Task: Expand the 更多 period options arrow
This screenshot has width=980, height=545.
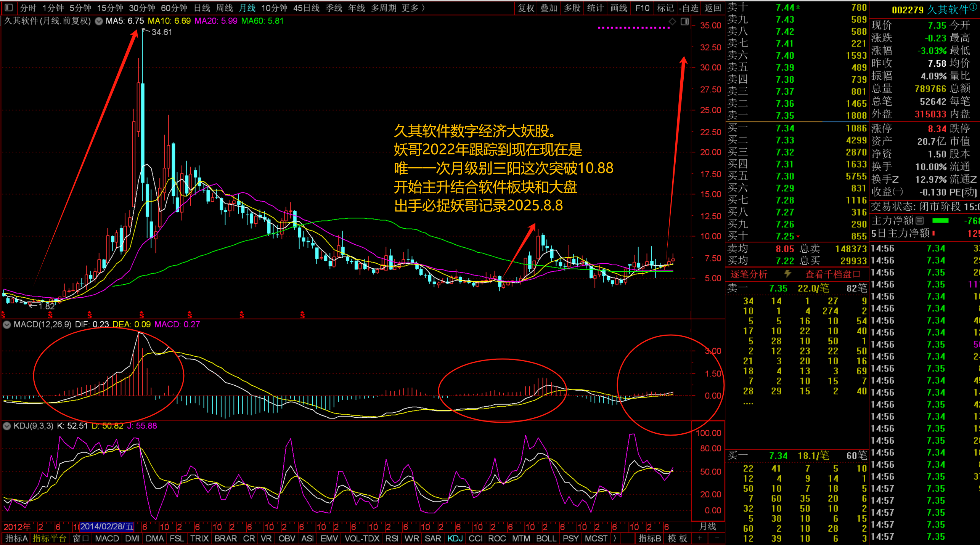Action: coord(423,8)
